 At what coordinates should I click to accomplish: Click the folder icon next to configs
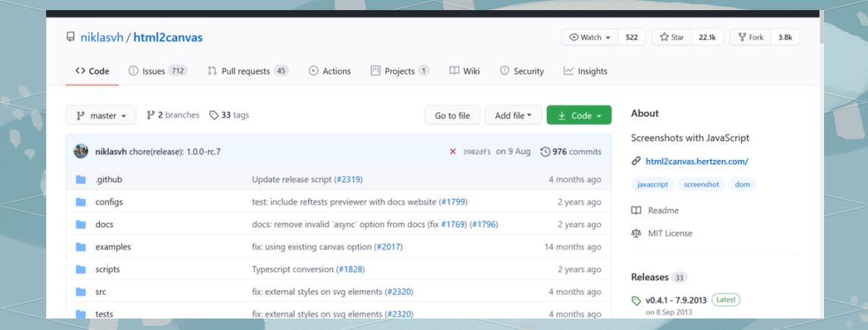tap(81, 202)
